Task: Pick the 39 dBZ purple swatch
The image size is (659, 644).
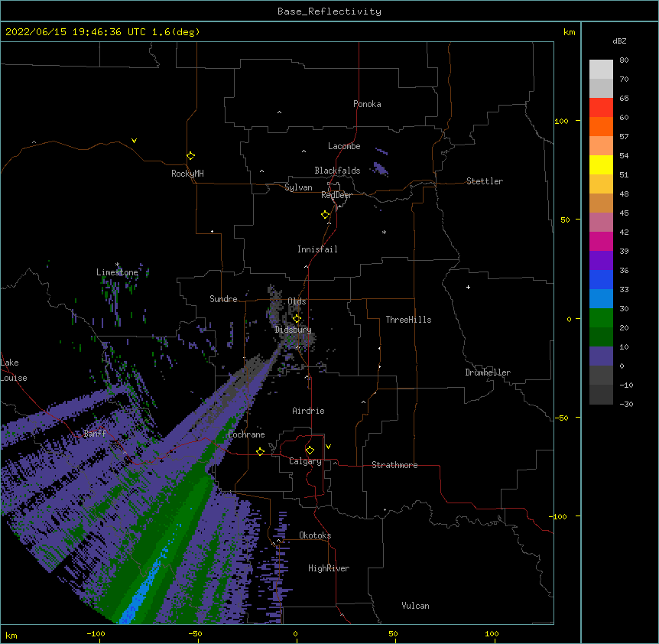Action: coord(601,260)
